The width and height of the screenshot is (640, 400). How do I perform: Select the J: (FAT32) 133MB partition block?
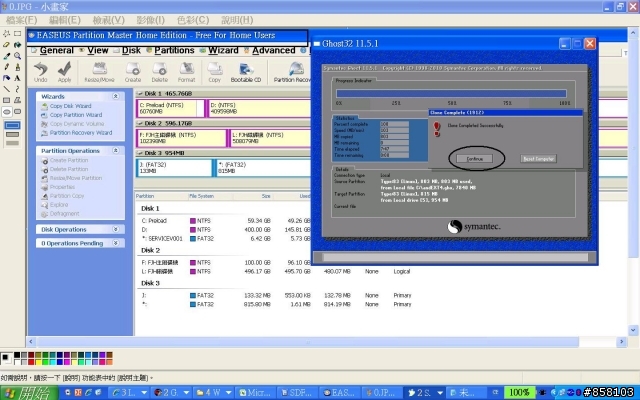coord(174,168)
